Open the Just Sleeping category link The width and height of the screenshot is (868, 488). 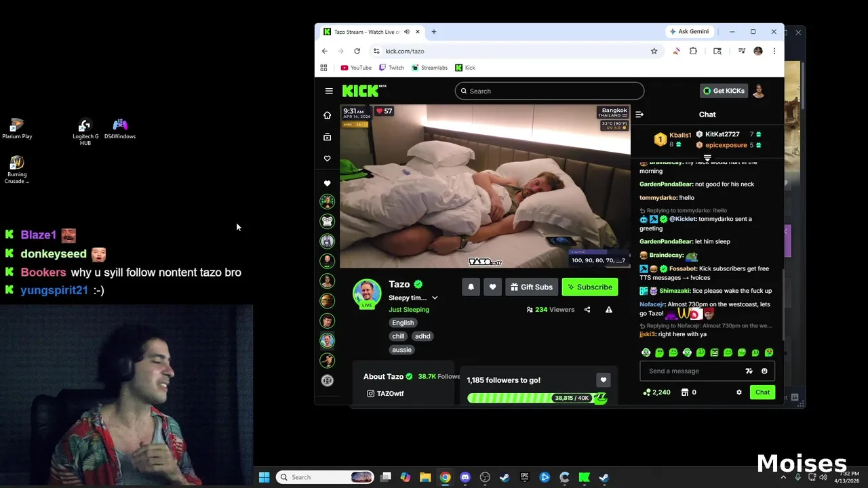pyautogui.click(x=409, y=310)
